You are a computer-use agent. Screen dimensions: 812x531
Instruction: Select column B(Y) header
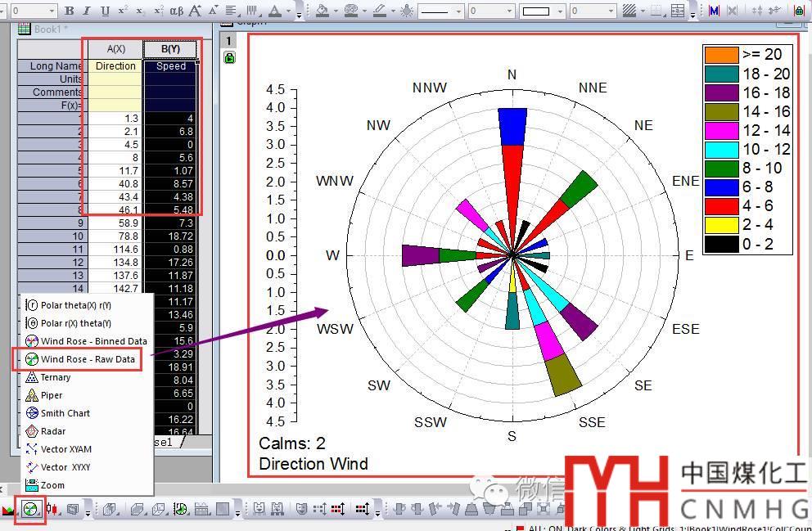pyautogui.click(x=170, y=49)
